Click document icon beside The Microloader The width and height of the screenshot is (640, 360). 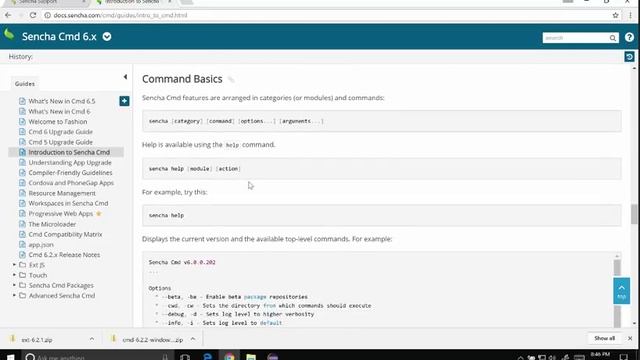22,224
